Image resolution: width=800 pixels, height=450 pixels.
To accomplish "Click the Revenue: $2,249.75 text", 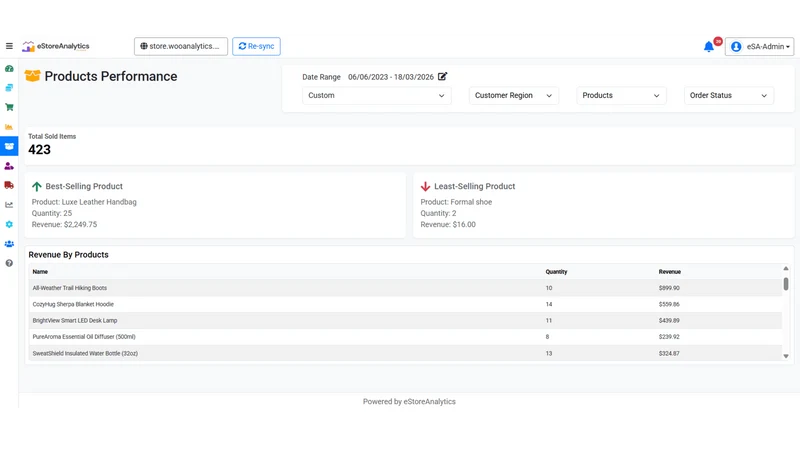I will click(x=64, y=224).
